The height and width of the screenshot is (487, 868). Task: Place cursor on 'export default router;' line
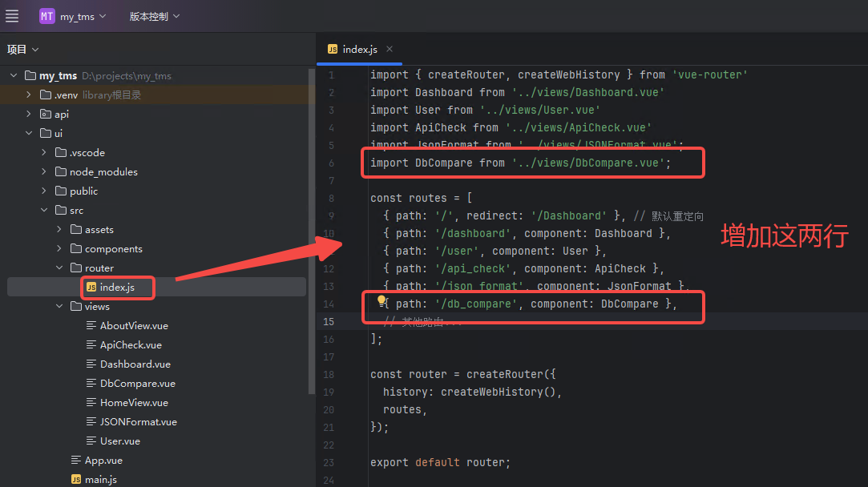click(x=440, y=463)
